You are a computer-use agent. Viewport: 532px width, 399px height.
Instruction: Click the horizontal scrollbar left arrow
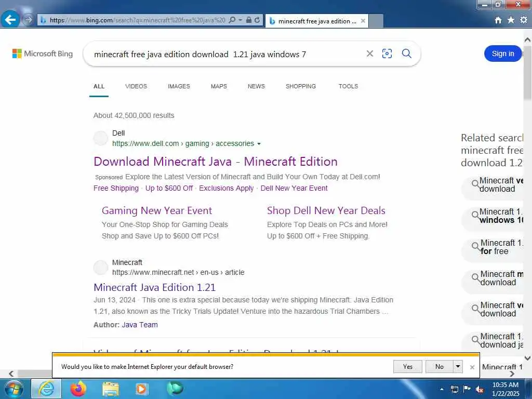coord(11,374)
